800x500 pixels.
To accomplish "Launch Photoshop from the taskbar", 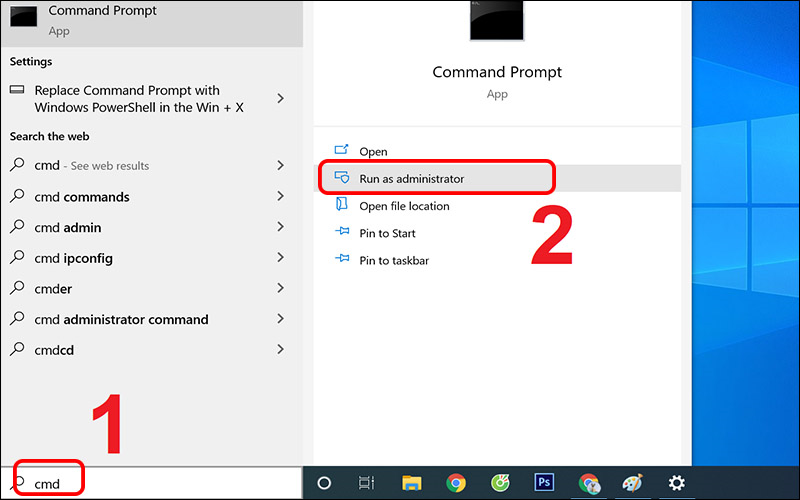I will coord(544,483).
